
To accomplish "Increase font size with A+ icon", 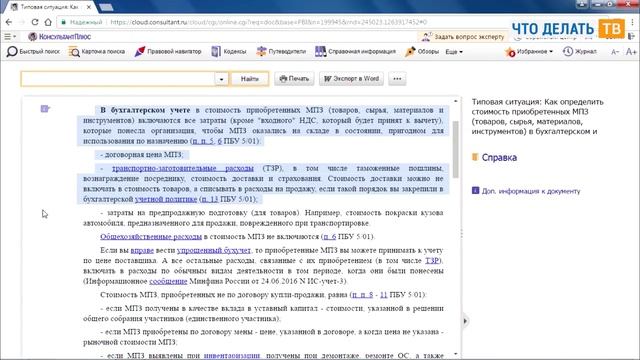I will (x=631, y=51).
